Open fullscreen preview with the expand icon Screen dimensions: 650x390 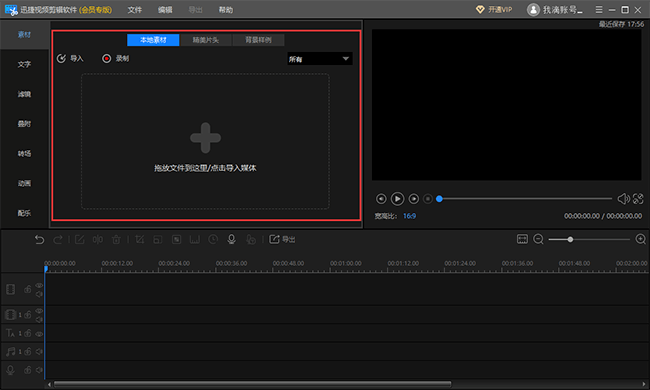[x=638, y=199]
